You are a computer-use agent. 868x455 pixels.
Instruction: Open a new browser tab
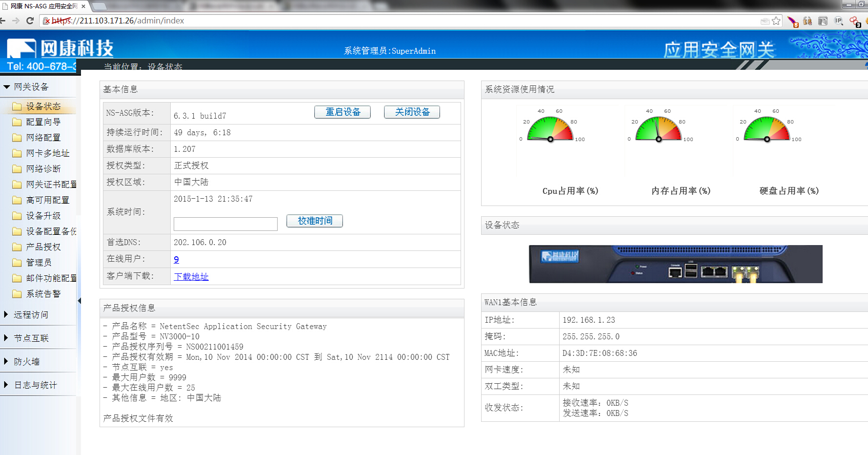coord(99,6)
